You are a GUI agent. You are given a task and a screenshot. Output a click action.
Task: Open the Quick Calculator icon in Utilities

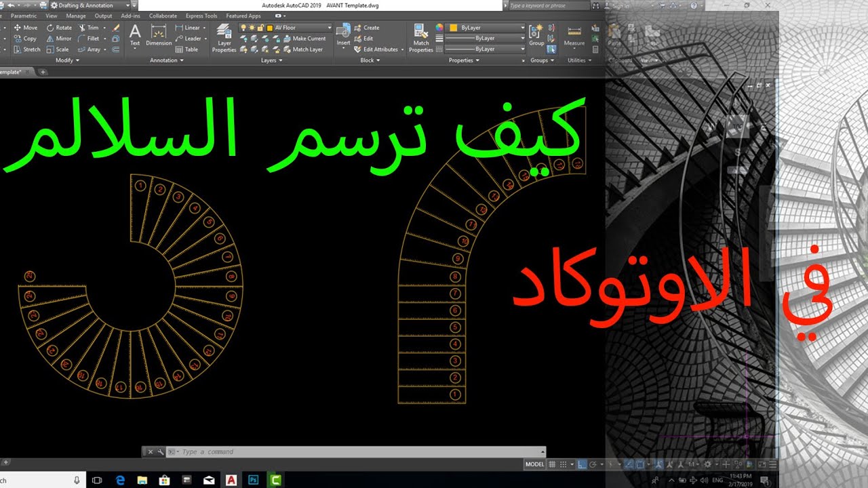pos(595,49)
